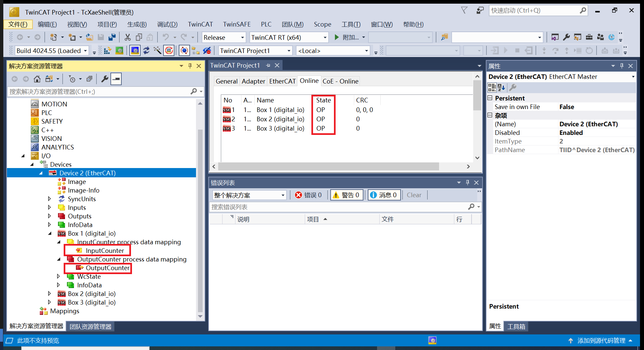Toggle the errors filter button showing 错误 0
Image resolution: width=644 pixels, height=350 pixels.
(x=308, y=195)
